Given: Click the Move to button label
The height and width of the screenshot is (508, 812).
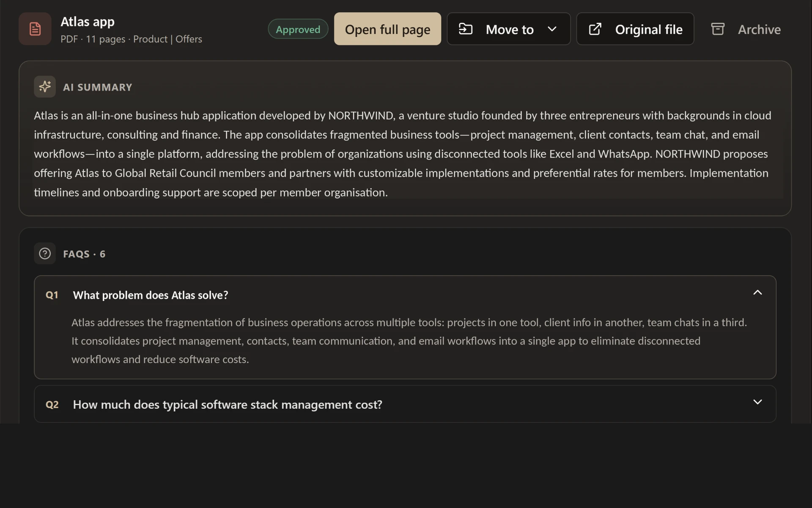Looking at the screenshot, I should [x=510, y=30].
